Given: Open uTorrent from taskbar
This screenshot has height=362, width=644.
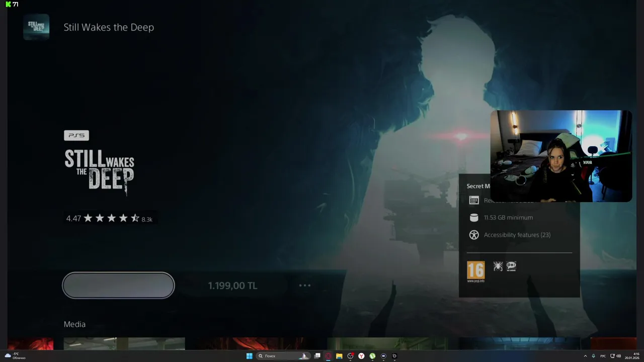Looking at the screenshot, I should click(x=372, y=356).
